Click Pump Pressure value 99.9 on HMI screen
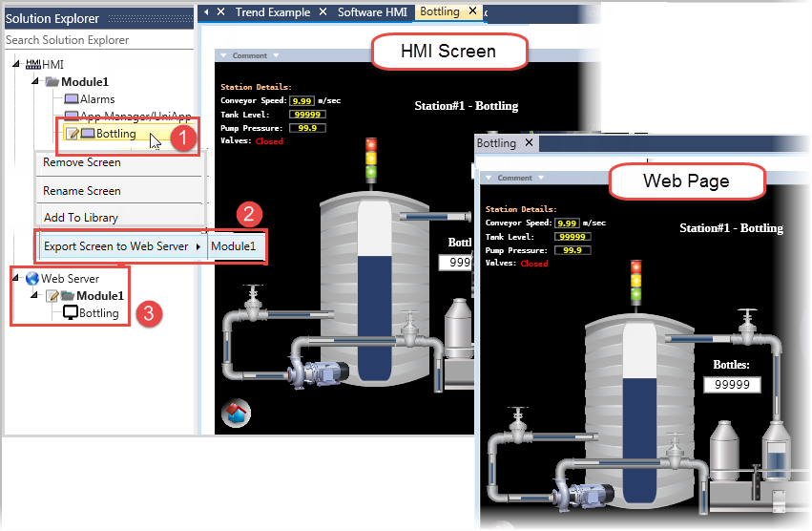The width and height of the screenshot is (812, 531). coord(307,128)
